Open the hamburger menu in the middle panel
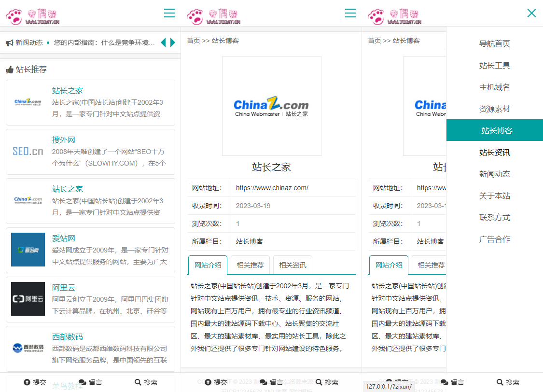Viewport: 543px width, 392px height. click(x=350, y=13)
